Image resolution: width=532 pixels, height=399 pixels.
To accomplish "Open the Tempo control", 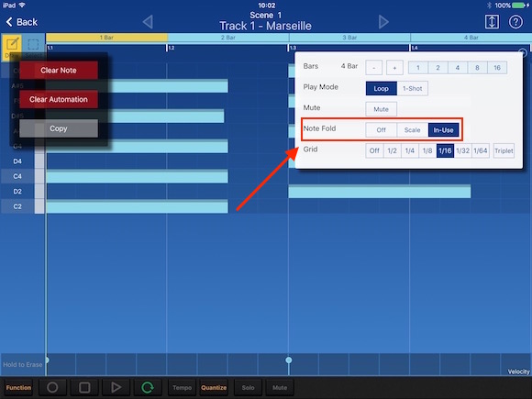I will point(183,387).
